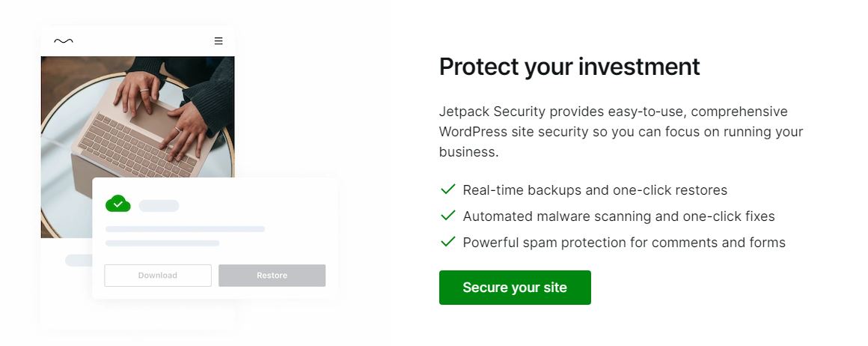Click checkmark beside Powerful spam protection
Screen dimensions: 868x346
pyautogui.click(x=447, y=242)
